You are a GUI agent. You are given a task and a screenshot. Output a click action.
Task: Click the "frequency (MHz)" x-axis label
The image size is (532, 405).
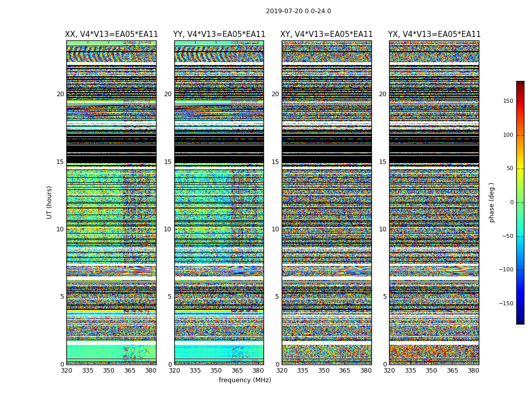[x=245, y=380]
